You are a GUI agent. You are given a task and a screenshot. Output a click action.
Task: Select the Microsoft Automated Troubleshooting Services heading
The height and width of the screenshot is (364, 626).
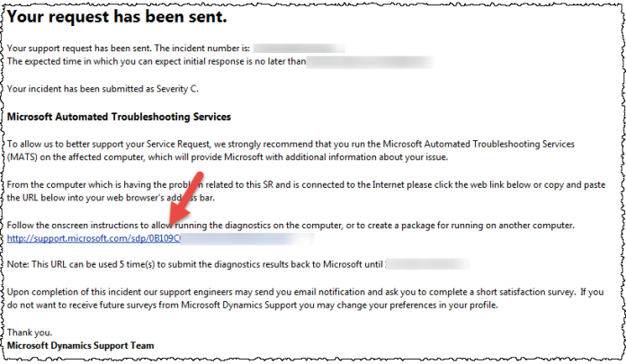pyautogui.click(x=119, y=117)
